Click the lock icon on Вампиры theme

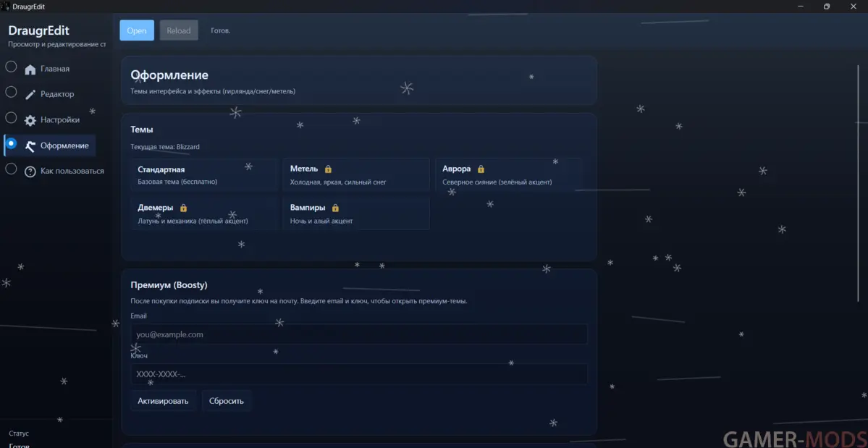point(335,208)
